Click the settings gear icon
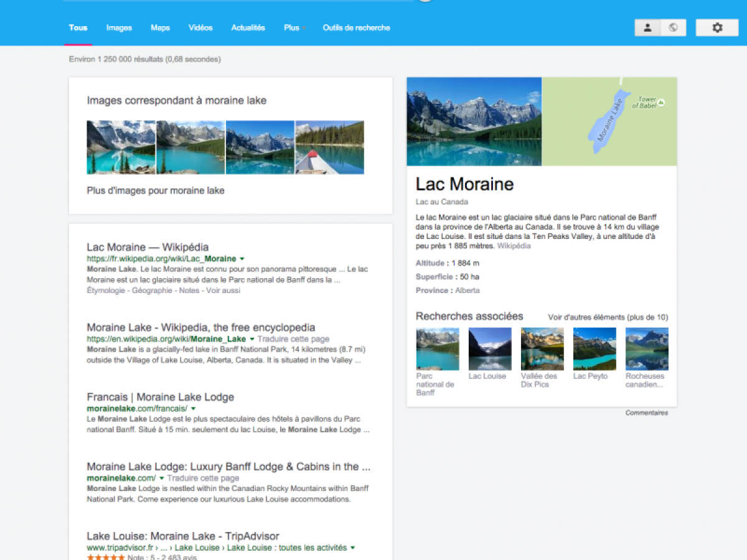 coord(717,27)
